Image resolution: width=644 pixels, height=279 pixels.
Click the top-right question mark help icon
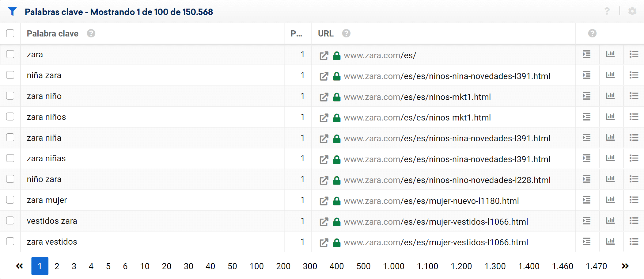pyautogui.click(x=607, y=11)
